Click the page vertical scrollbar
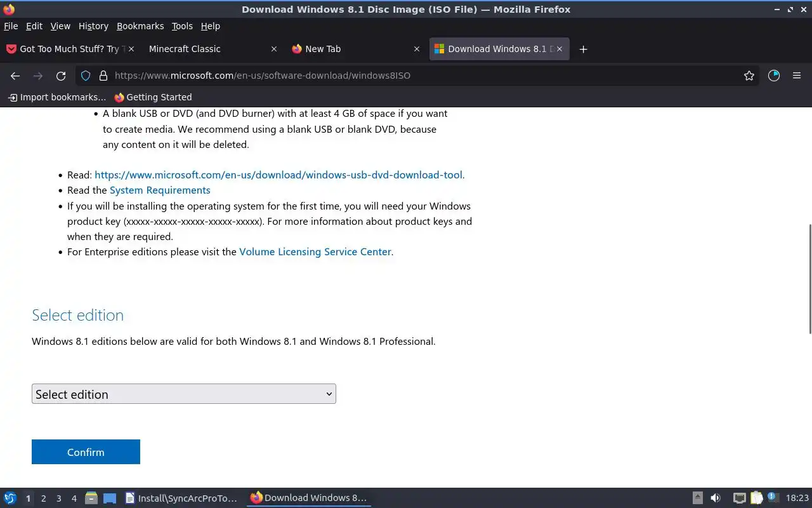 tap(809, 279)
